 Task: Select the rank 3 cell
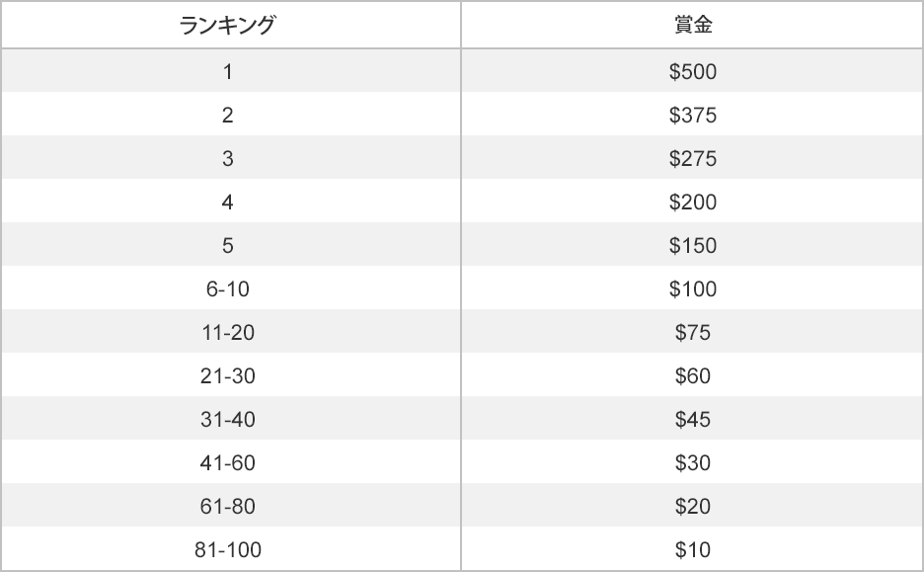(227, 158)
